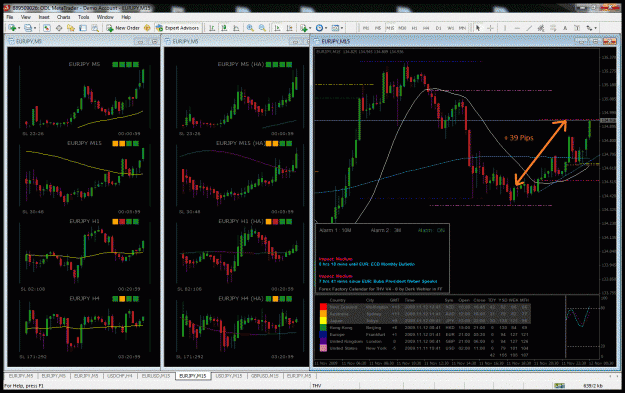Select the Text tool
Image resolution: width=625 pixels, height=393 pixels.
click(x=565, y=28)
